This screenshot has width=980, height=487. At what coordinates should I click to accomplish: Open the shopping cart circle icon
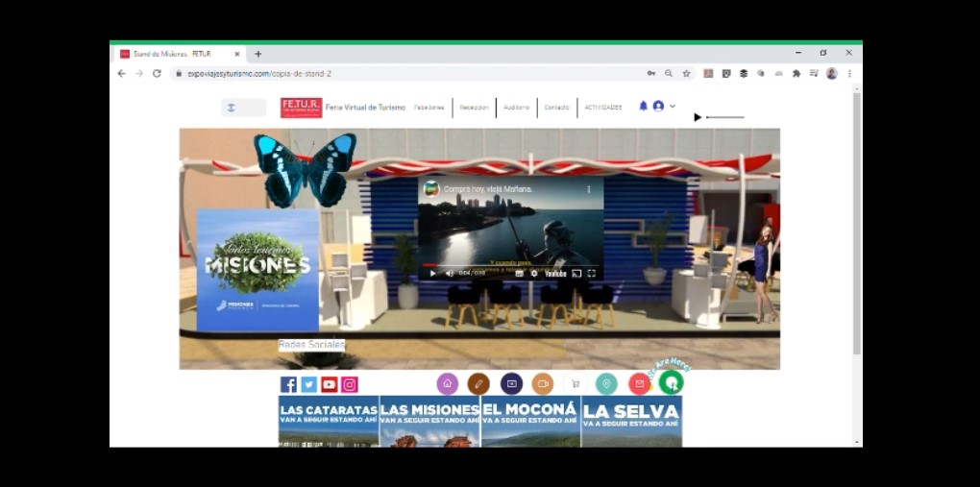pos(575,384)
